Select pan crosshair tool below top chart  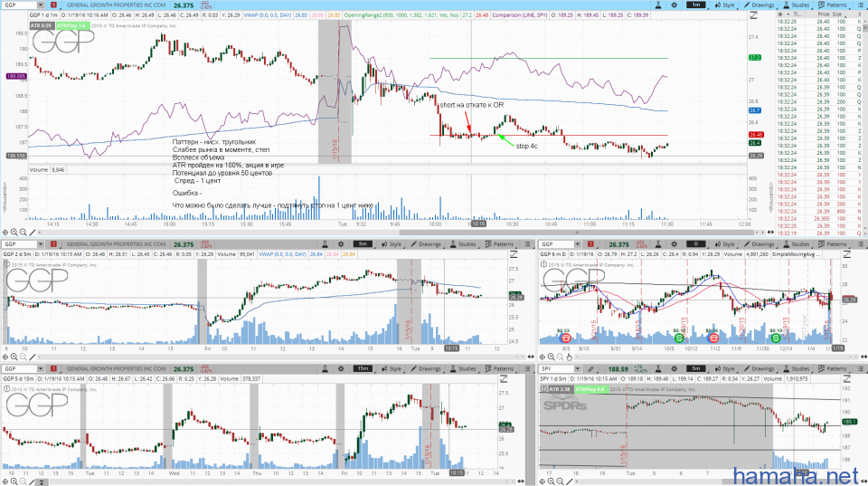5,233
